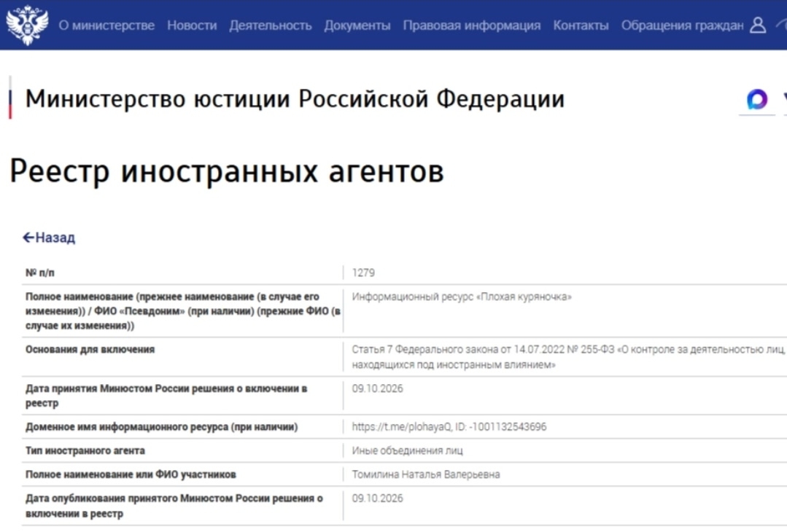Open the 'Документы' menu item
The width and height of the screenshot is (787, 532).
pos(357,26)
